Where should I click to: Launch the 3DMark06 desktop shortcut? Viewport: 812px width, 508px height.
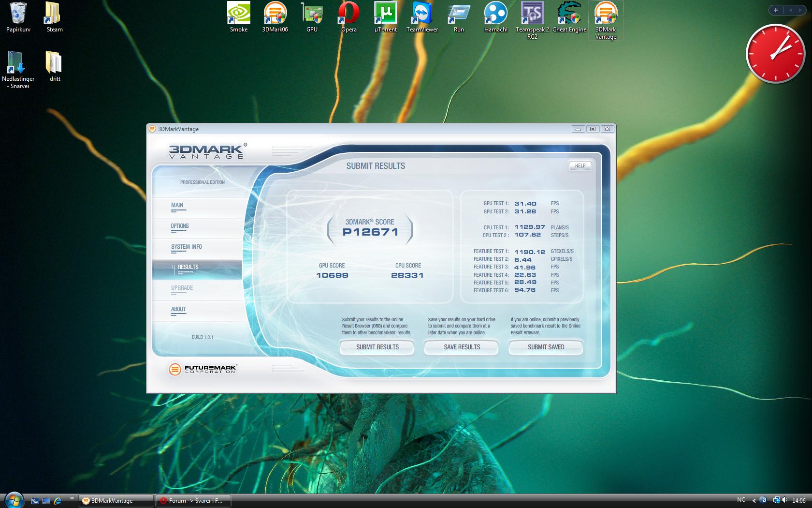coord(275,17)
